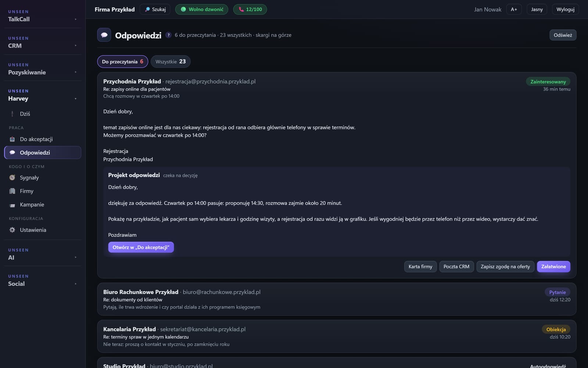Image resolution: width=588 pixels, height=368 pixels.
Task: Open Ustawienia in the sidebar
Action: point(43,230)
